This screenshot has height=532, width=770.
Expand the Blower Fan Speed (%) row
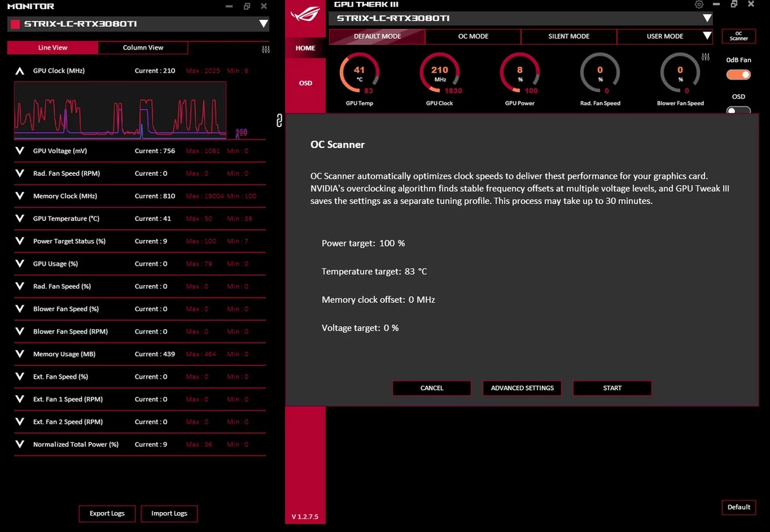click(19, 309)
